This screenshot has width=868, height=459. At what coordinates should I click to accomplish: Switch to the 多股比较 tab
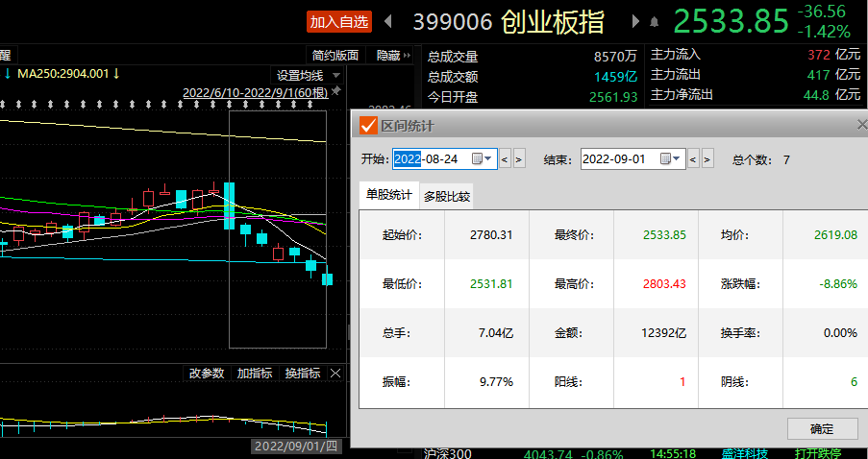[x=447, y=196]
